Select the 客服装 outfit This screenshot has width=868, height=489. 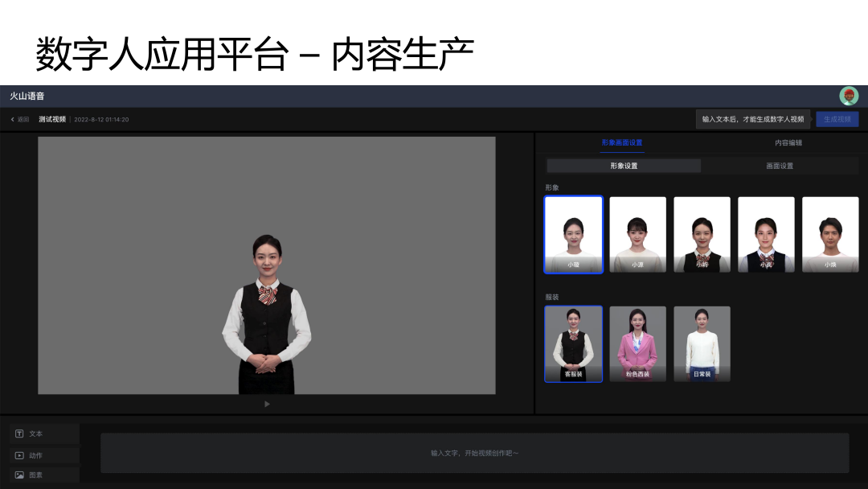tap(574, 344)
